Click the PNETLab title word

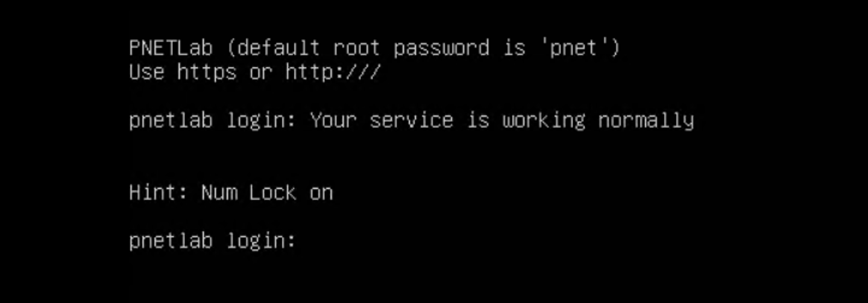(x=171, y=48)
